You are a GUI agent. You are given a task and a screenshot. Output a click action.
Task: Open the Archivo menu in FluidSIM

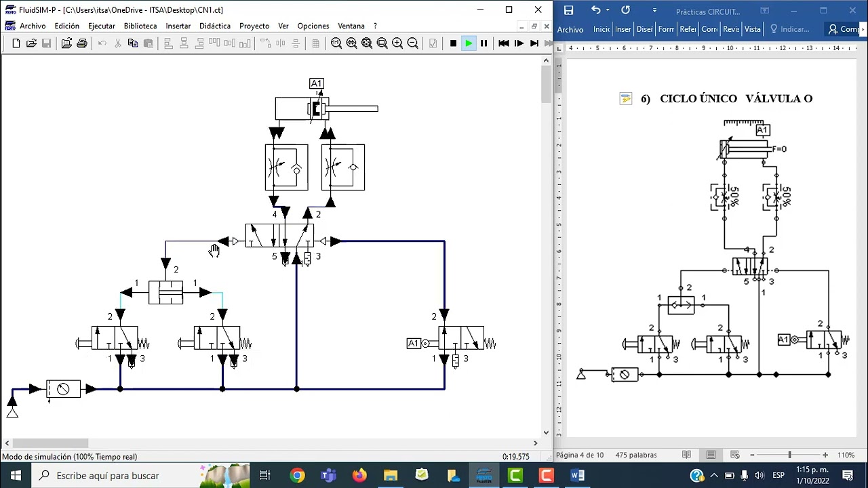33,26
